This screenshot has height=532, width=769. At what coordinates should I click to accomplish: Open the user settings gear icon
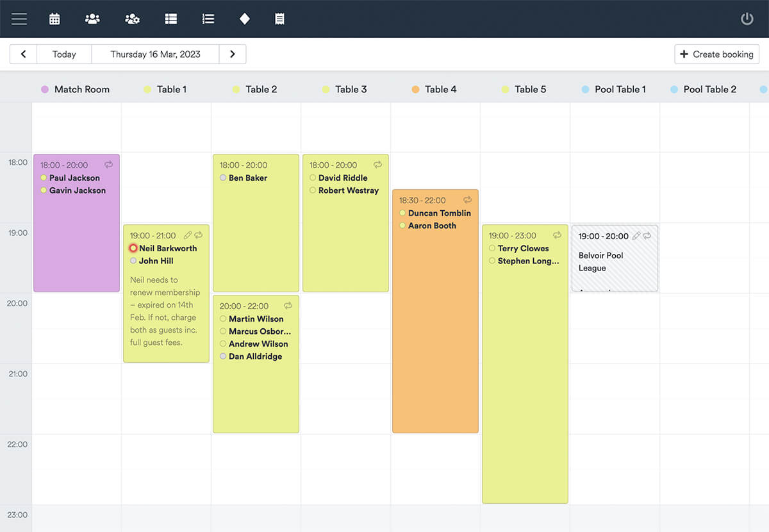(x=132, y=19)
